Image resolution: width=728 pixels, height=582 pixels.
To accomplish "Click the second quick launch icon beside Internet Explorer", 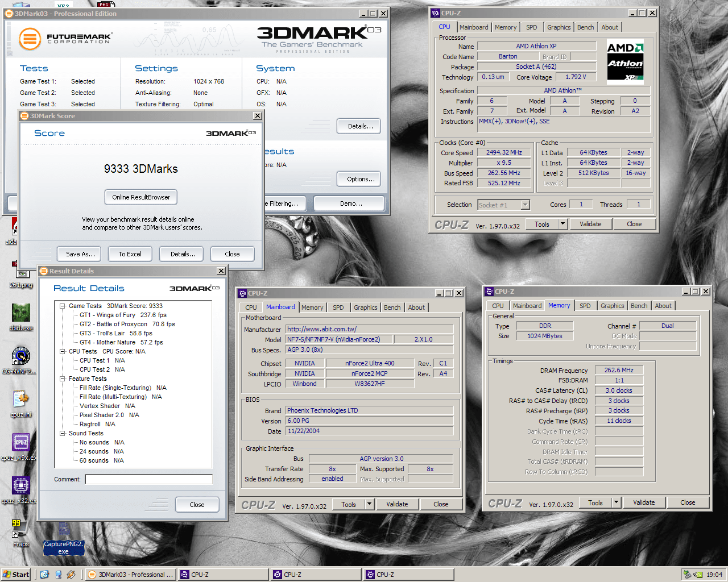I will tap(58, 575).
